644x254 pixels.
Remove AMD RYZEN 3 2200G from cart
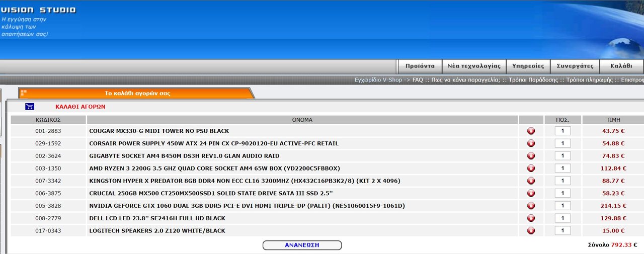coord(531,168)
